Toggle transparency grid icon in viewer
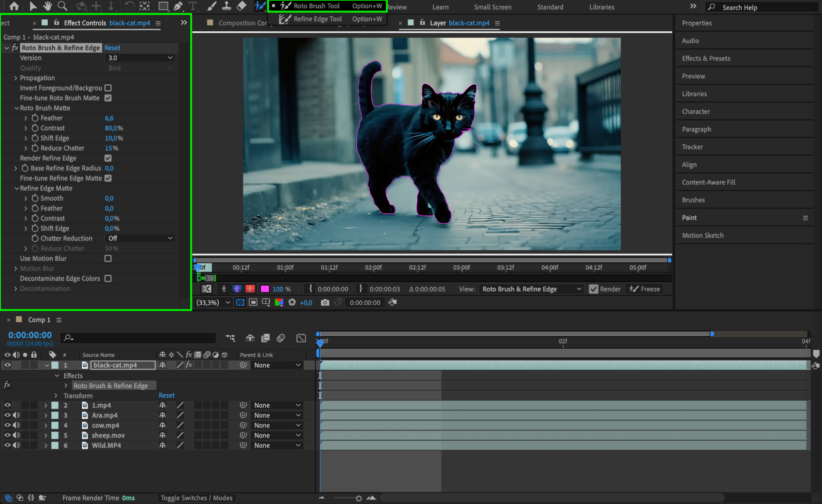This screenshot has width=822, height=504. (240, 303)
